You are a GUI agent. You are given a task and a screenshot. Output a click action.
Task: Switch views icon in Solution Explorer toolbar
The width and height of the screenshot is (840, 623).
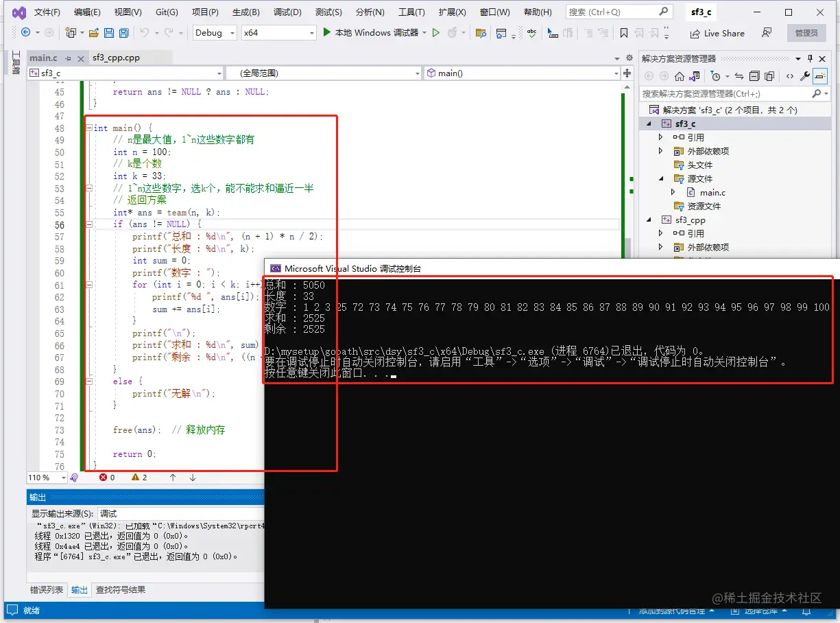(695, 76)
